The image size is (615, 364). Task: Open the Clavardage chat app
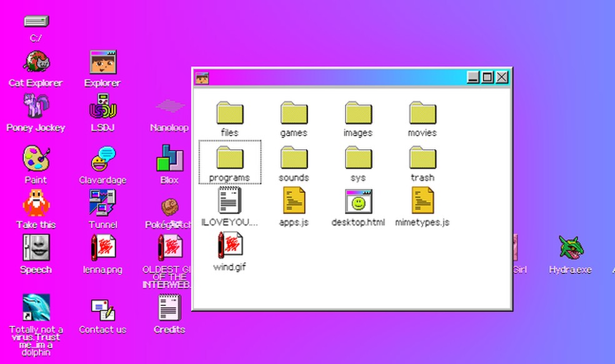pos(102,159)
